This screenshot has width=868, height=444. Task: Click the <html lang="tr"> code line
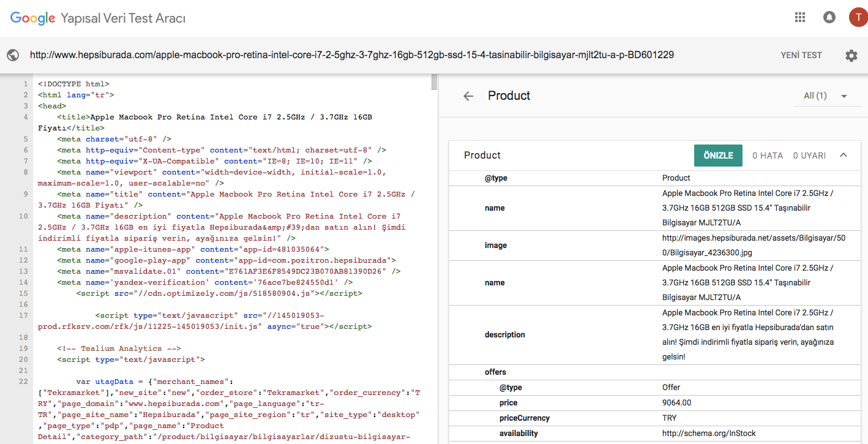click(76, 95)
